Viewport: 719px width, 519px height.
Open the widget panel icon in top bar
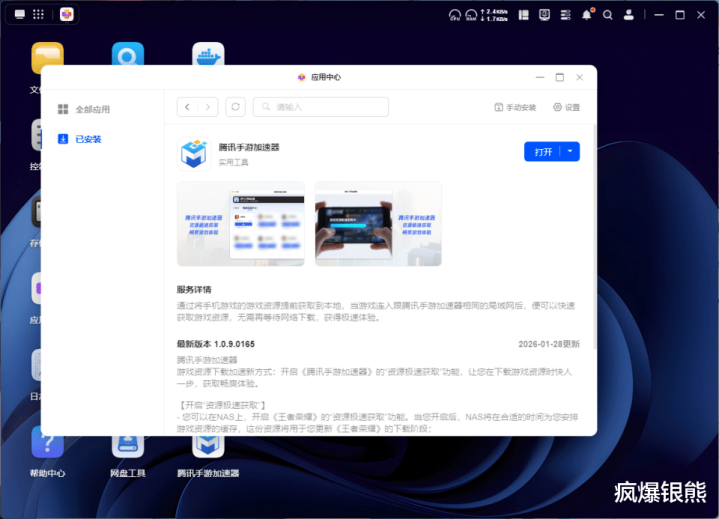tap(524, 15)
